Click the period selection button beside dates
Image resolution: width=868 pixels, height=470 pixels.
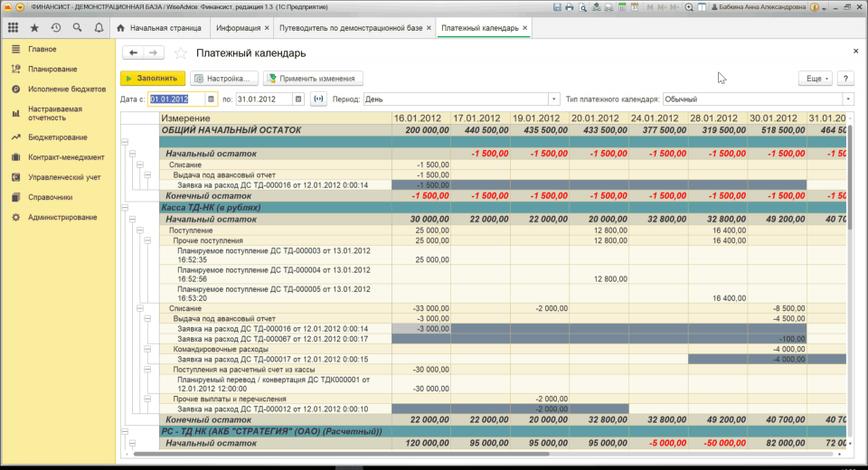point(318,99)
